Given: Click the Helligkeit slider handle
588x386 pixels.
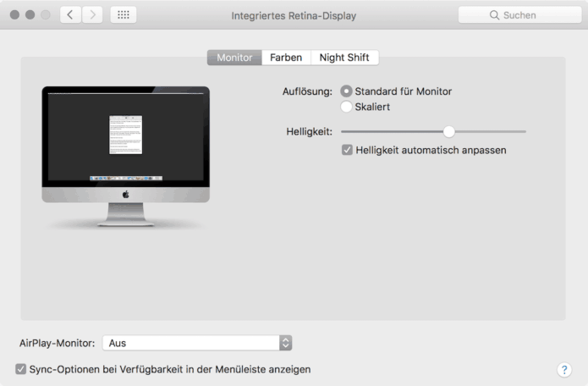Looking at the screenshot, I should 449,131.
